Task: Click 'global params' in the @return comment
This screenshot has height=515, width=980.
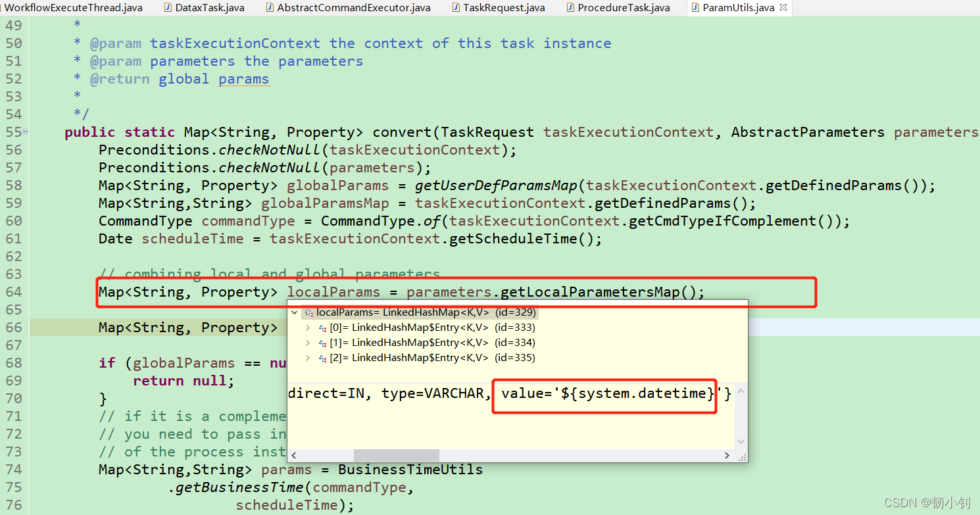Action: (x=214, y=79)
